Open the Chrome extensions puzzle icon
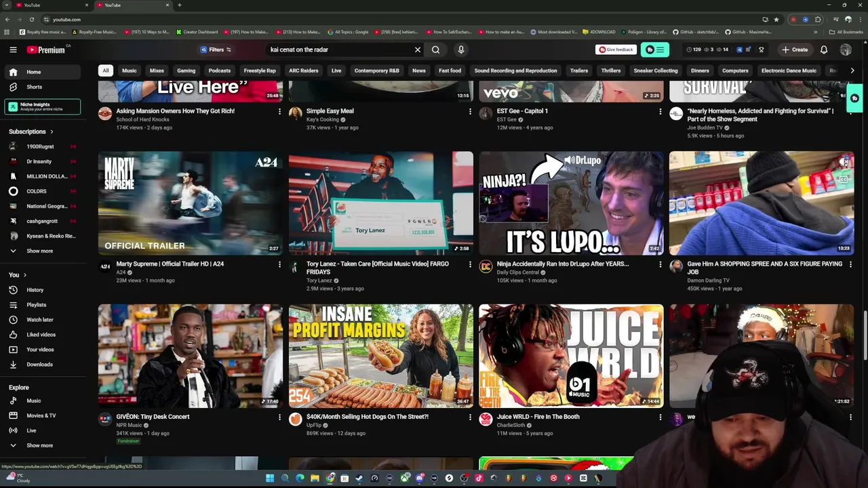Viewport: 868px width, 488px height. pos(818,20)
